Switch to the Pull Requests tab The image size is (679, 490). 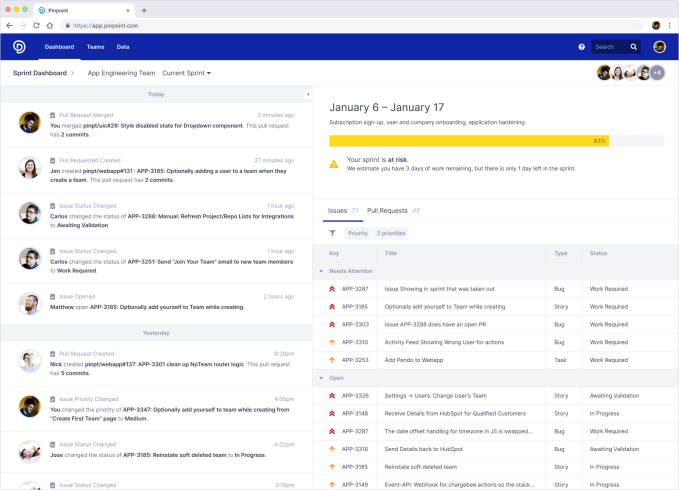coord(387,211)
